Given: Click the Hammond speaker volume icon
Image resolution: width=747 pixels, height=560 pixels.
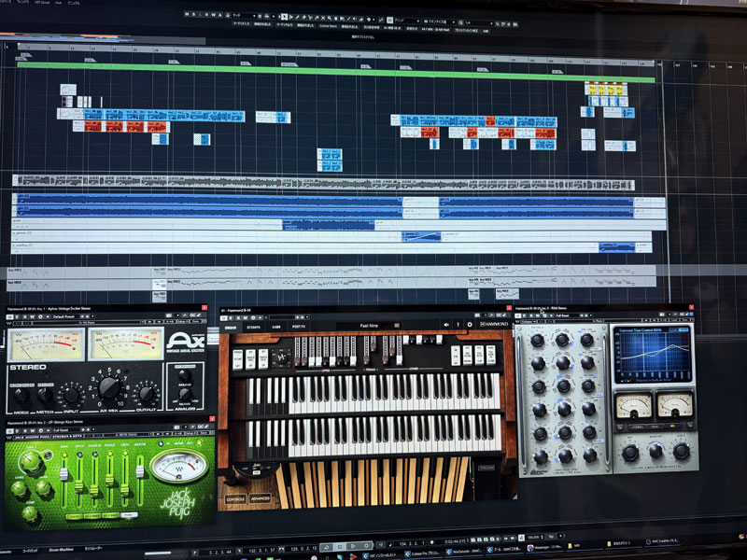Looking at the screenshot, I should click(x=446, y=325).
